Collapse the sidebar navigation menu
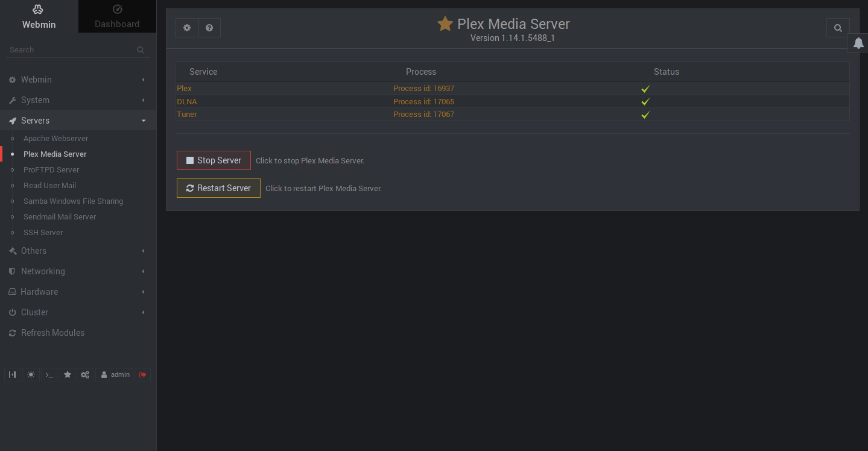This screenshot has height=451, width=868. [x=13, y=375]
